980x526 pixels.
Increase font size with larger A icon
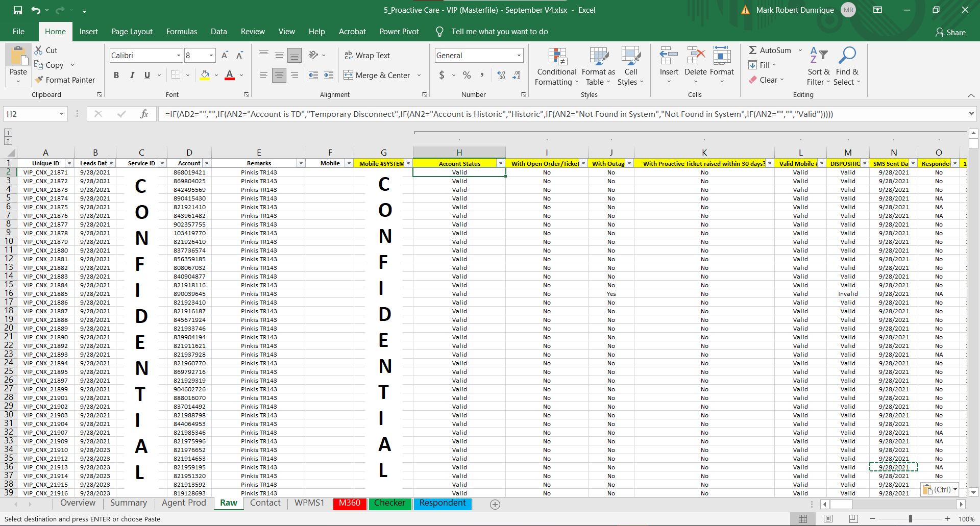pos(225,55)
